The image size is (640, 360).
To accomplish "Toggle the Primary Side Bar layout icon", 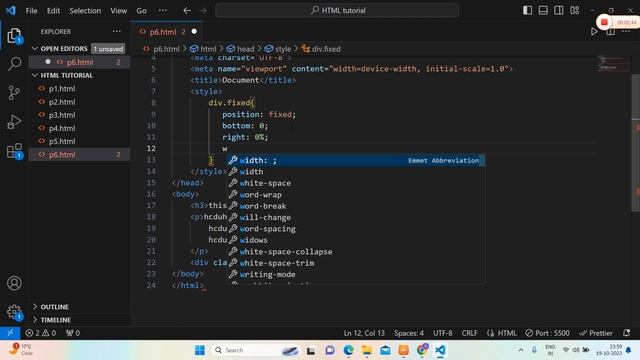I will (527, 10).
